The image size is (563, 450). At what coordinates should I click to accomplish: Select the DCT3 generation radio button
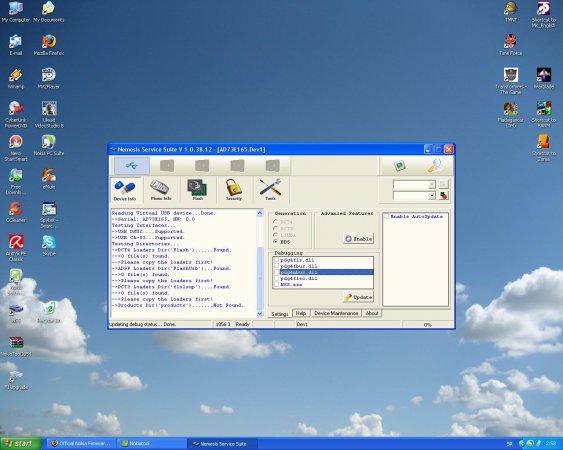coord(276,228)
